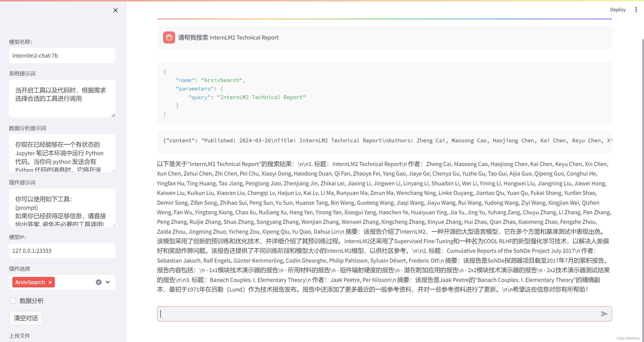Expand the plugin selection dropdown arrow
The width and height of the screenshot is (644, 342).
(x=108, y=282)
